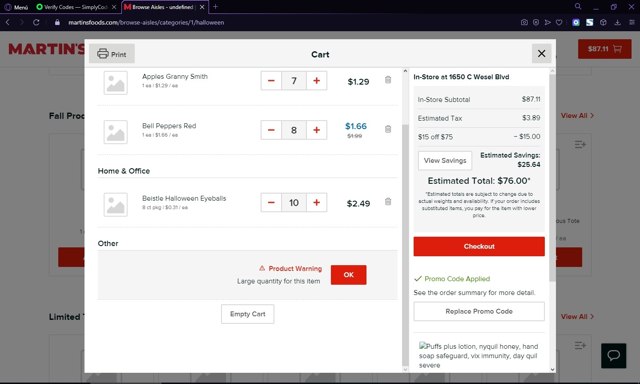Click the site security lock icon
Screen dimensions: 640x384
point(58,22)
